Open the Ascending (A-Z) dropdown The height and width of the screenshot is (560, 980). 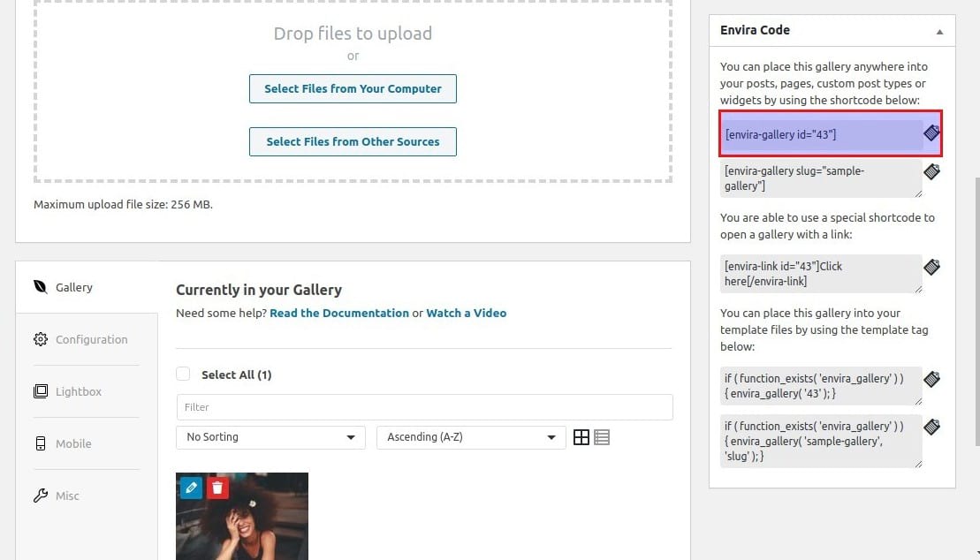471,437
